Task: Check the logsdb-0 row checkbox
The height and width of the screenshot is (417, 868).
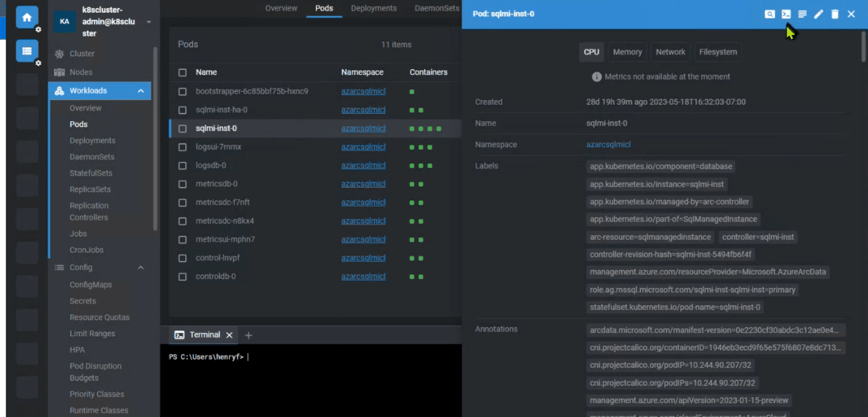Action: tap(182, 166)
